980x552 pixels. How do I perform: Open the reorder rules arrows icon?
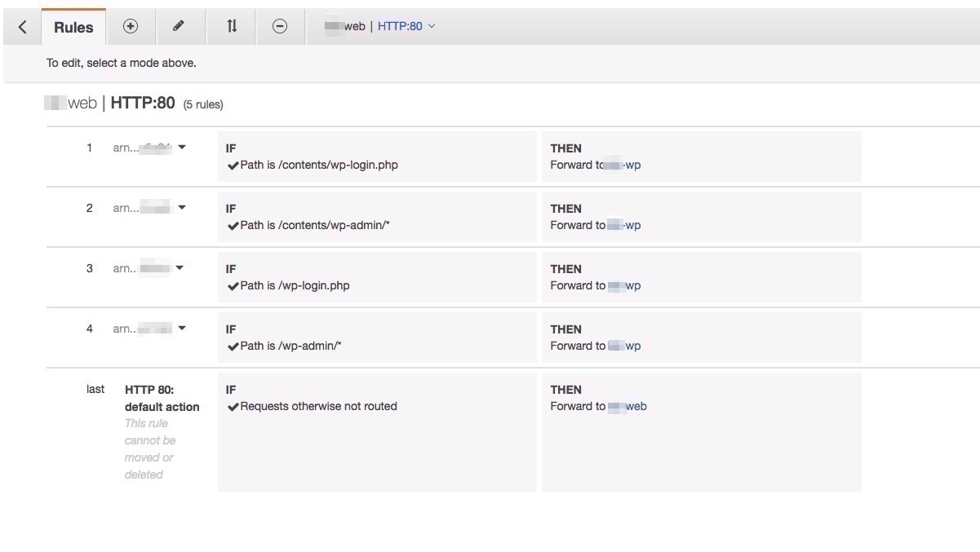pos(232,26)
